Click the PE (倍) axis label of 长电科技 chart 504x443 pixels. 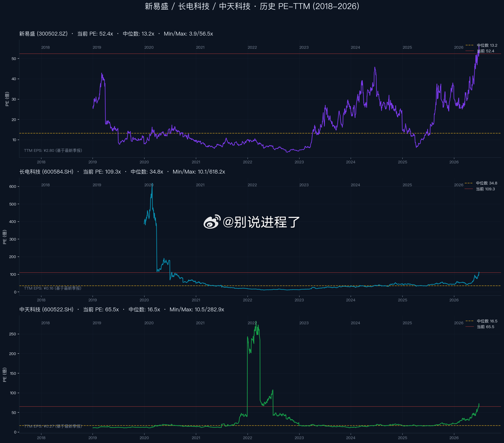coord(5,237)
